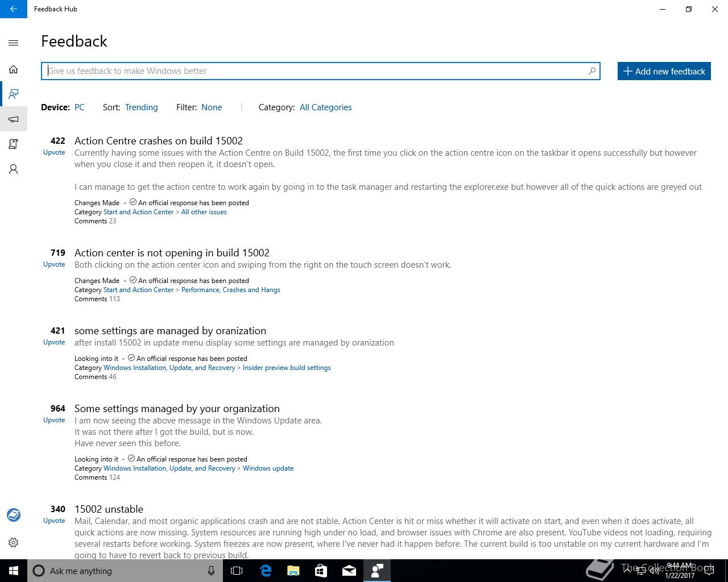Click official response checkmark for 422-vote item
The height and width of the screenshot is (582, 728).
pos(133,202)
